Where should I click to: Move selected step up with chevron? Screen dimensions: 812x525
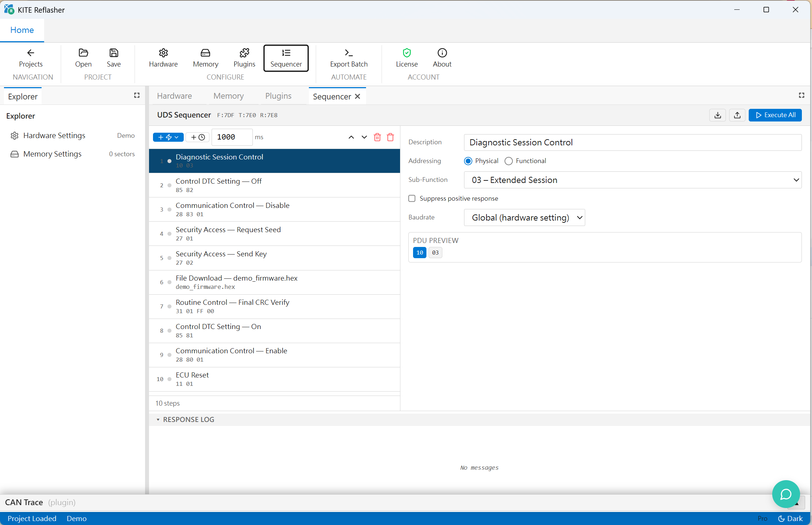tap(351, 137)
